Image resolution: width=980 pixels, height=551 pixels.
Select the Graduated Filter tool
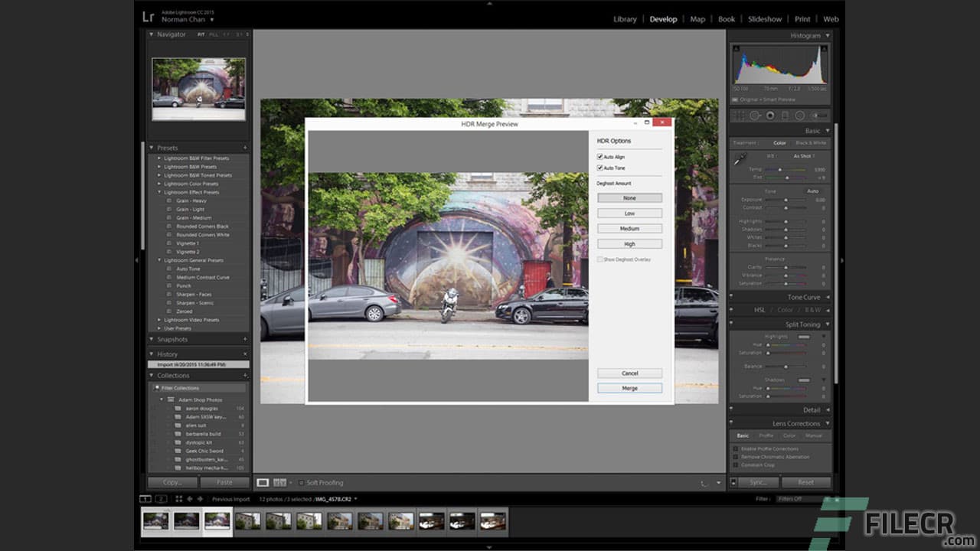pos(785,115)
